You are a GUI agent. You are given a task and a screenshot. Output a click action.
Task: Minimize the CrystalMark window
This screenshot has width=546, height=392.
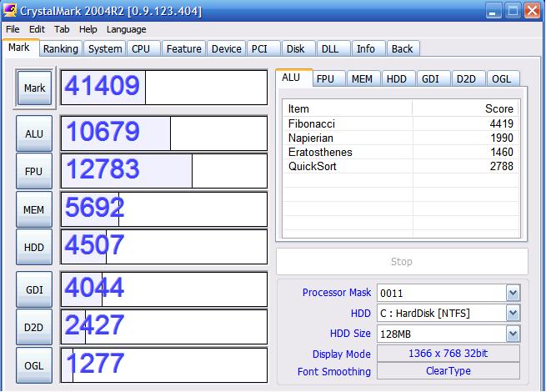493,11
